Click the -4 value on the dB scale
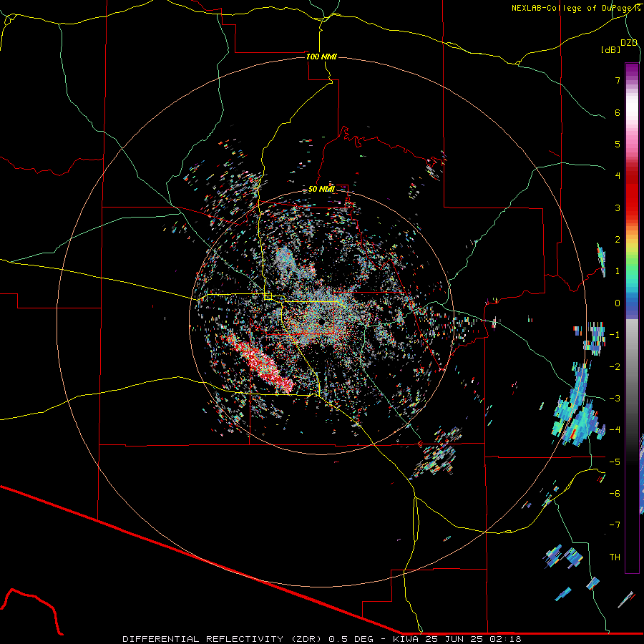This screenshot has height=644, width=644. [x=615, y=430]
